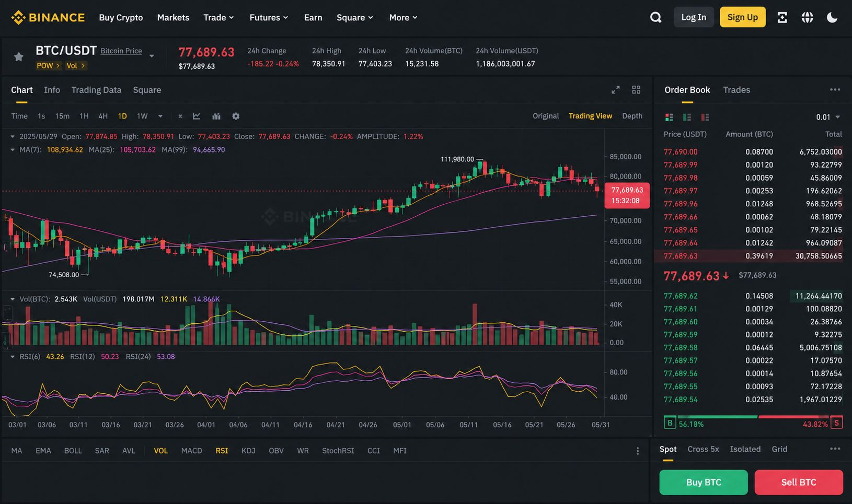Click the green B buy ratio badge

670,423
